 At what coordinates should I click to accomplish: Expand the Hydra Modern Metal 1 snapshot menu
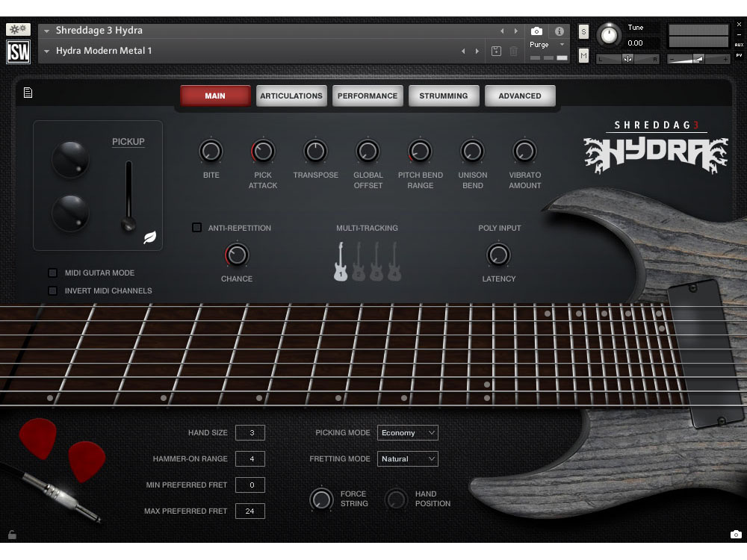[46, 51]
